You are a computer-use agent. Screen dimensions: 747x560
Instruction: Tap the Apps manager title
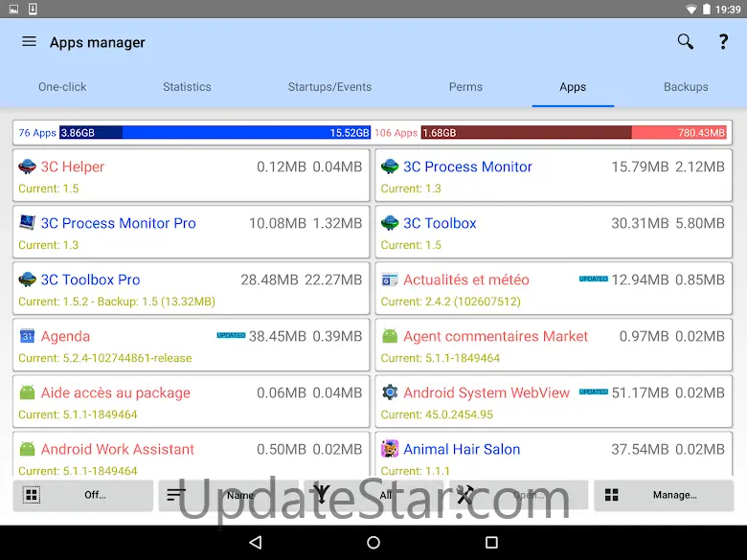tap(97, 42)
